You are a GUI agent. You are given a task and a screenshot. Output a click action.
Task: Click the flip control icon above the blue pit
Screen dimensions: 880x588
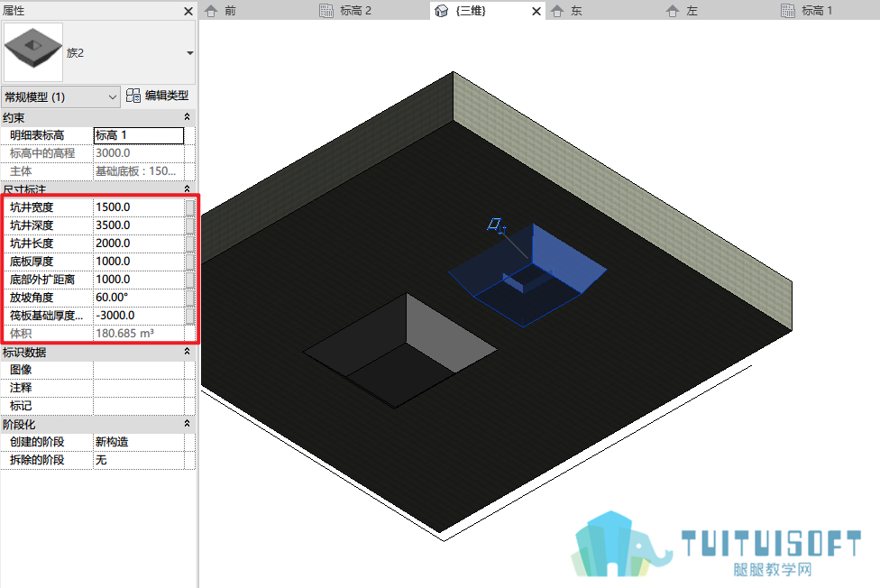497,225
